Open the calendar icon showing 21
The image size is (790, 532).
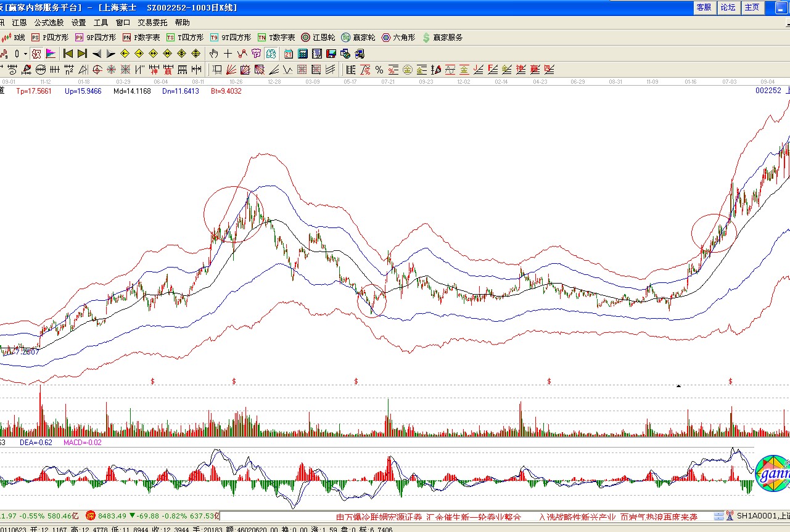click(x=289, y=54)
